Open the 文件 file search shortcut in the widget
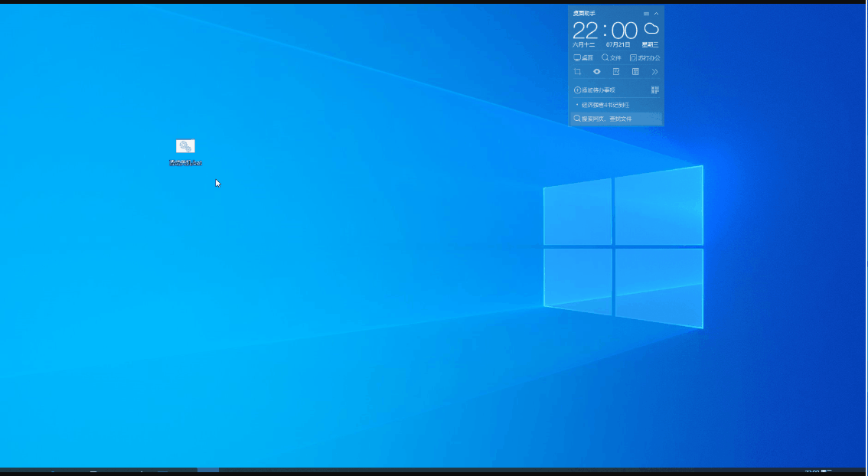This screenshot has height=476, width=868. (x=612, y=57)
